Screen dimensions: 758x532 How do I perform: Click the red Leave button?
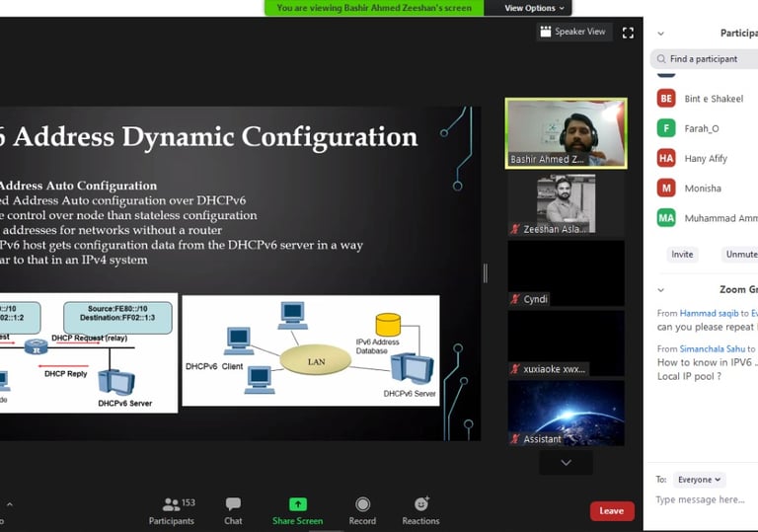click(612, 510)
